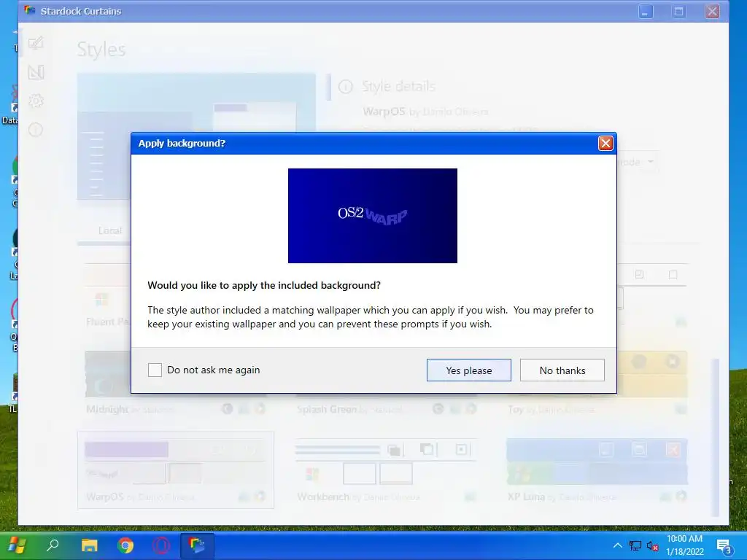Click the dialog question heading text
This screenshot has height=560, width=747.
264,285
